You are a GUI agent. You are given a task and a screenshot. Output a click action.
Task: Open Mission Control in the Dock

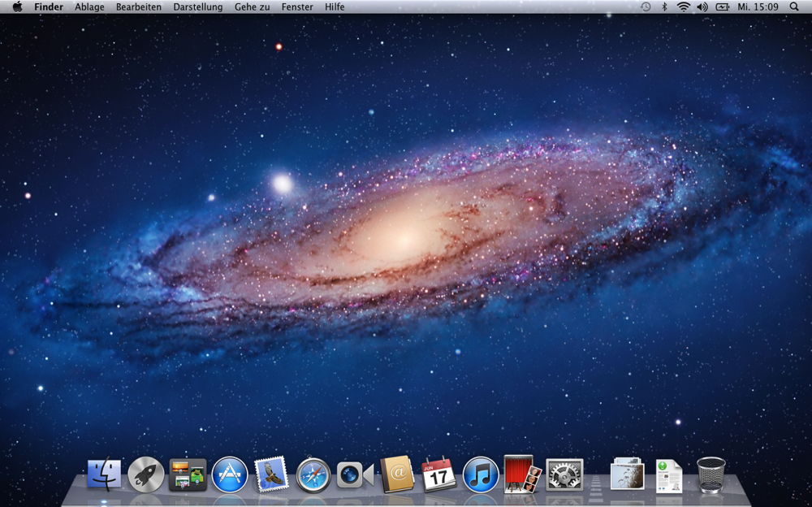click(x=188, y=474)
